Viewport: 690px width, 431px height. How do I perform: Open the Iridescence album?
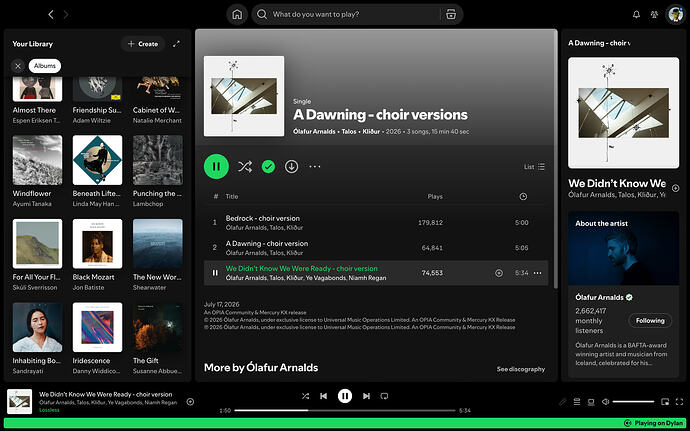click(x=97, y=339)
